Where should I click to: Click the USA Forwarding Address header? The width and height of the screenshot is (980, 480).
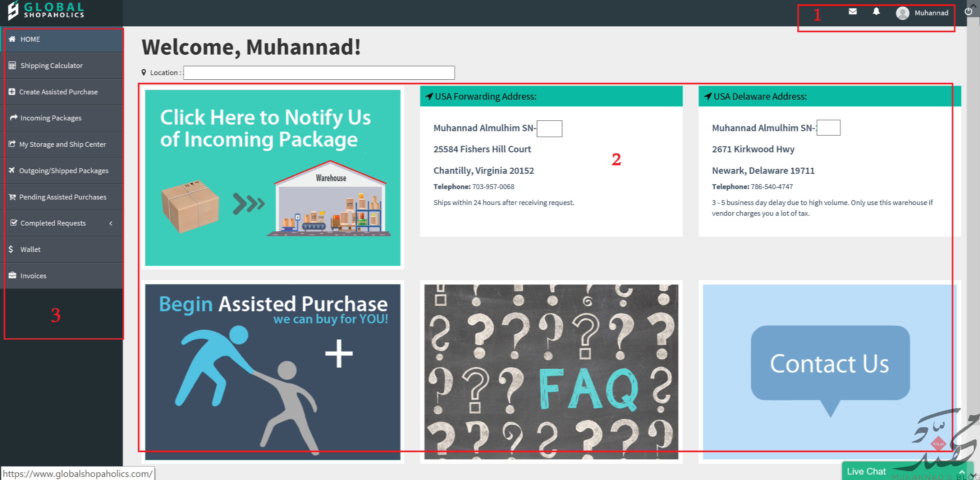[x=551, y=96]
